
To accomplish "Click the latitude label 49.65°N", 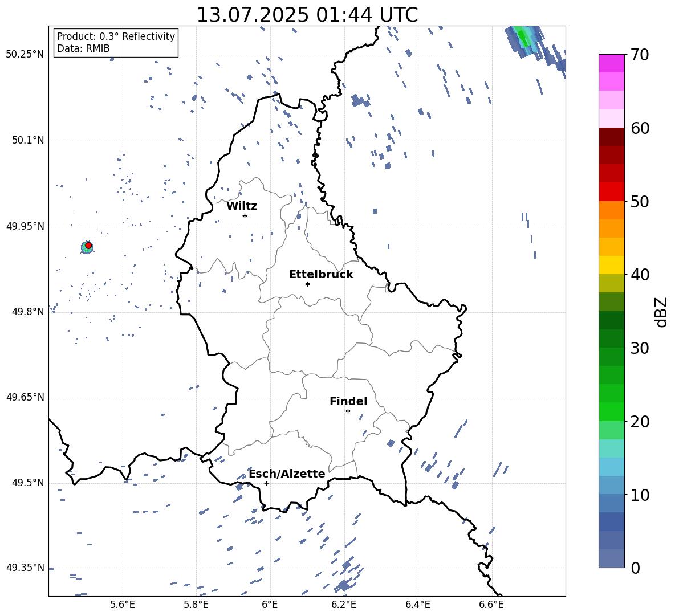I will 25,397.
